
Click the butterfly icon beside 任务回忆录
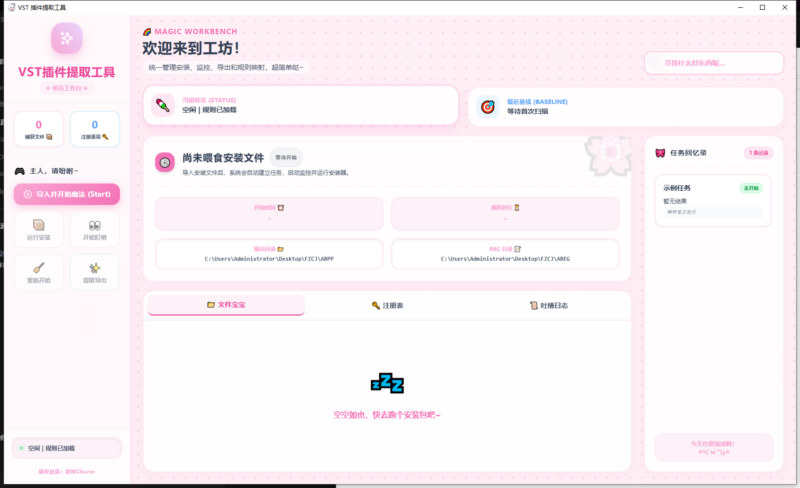[660, 153]
